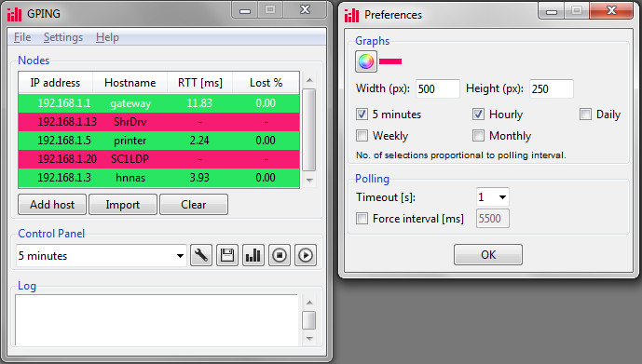Sort by the Hostname column header
Viewport: 642px width, 364px height.
click(x=130, y=83)
